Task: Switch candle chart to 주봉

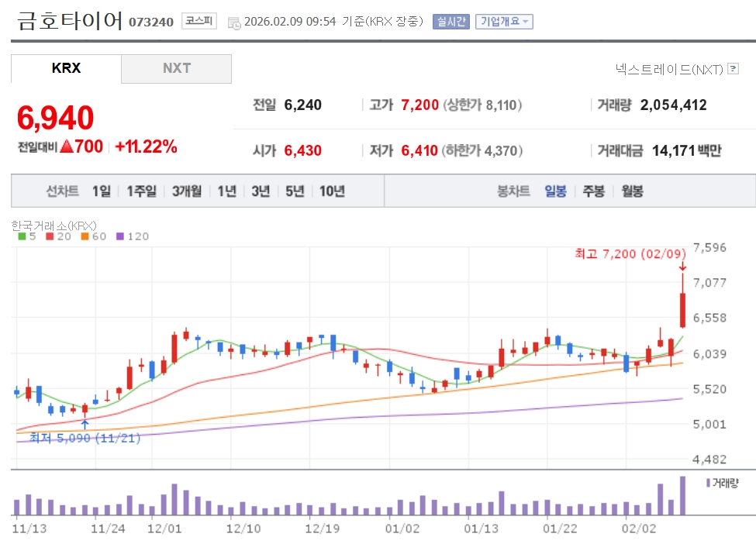Action: pos(593,191)
